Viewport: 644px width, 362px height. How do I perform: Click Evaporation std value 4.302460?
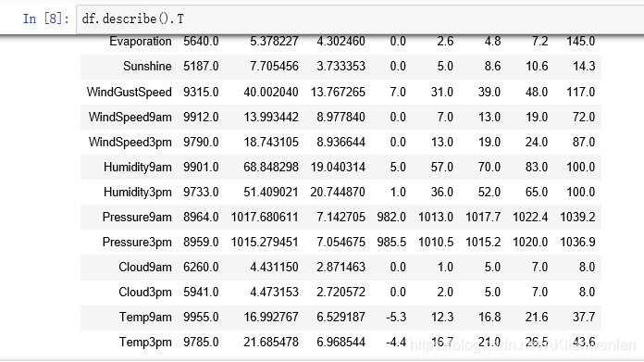[341, 41]
